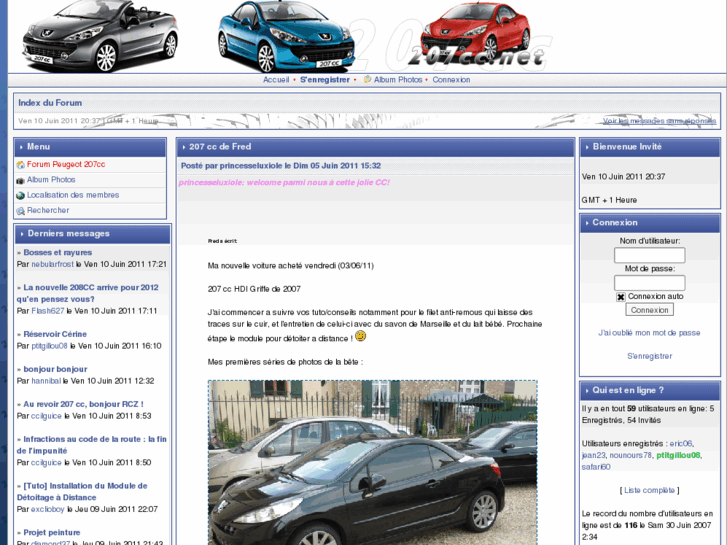Click the Nom d'utilisateur input field
Screen dimensions: 727x545
coord(650,255)
